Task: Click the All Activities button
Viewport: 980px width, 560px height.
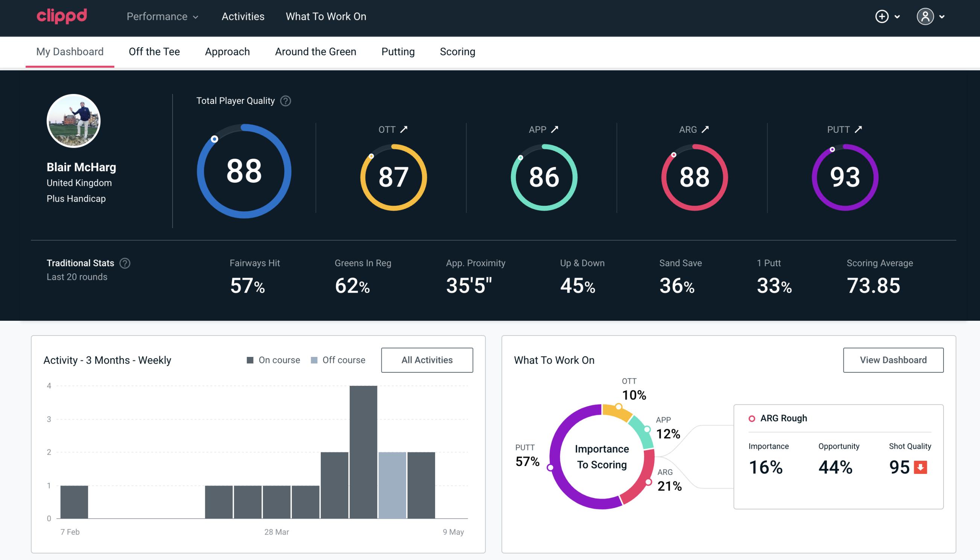Action: tap(427, 360)
